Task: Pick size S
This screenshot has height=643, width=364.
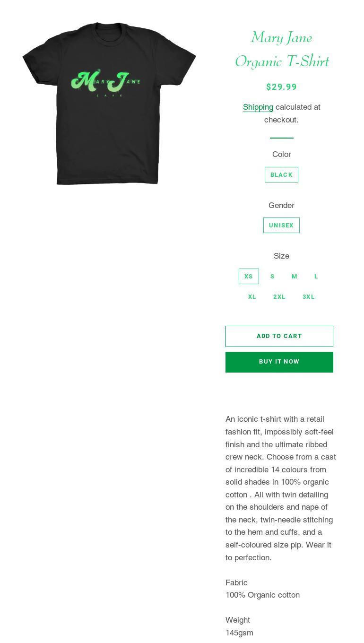Action: 272,277
